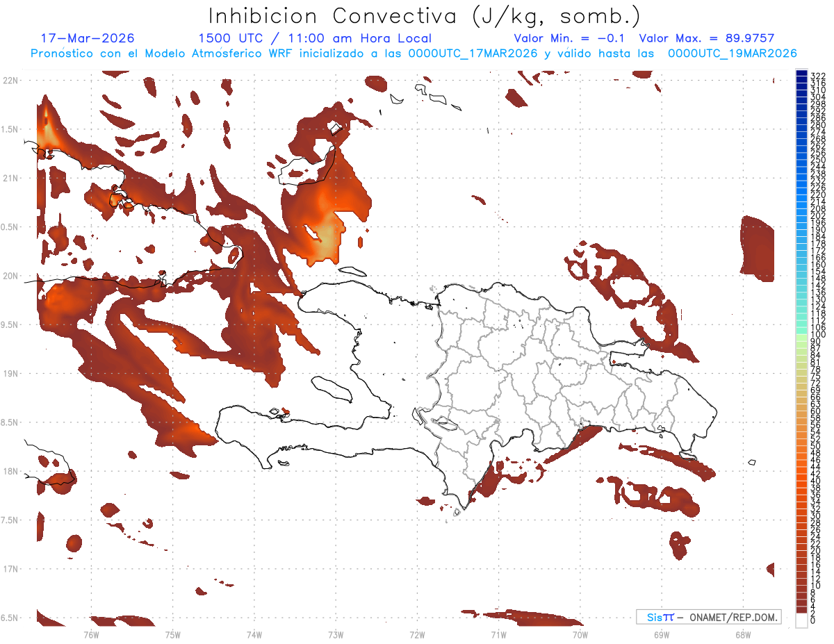Click the '19N' latitude label
Image resolution: width=834 pixels, height=644 pixels.
[x=10, y=374]
